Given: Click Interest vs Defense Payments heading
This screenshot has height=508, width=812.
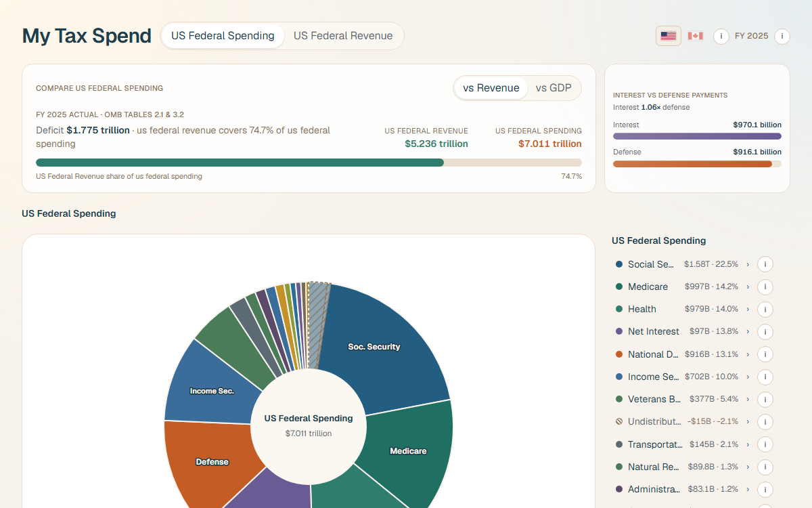Looking at the screenshot, I should click(x=670, y=96).
